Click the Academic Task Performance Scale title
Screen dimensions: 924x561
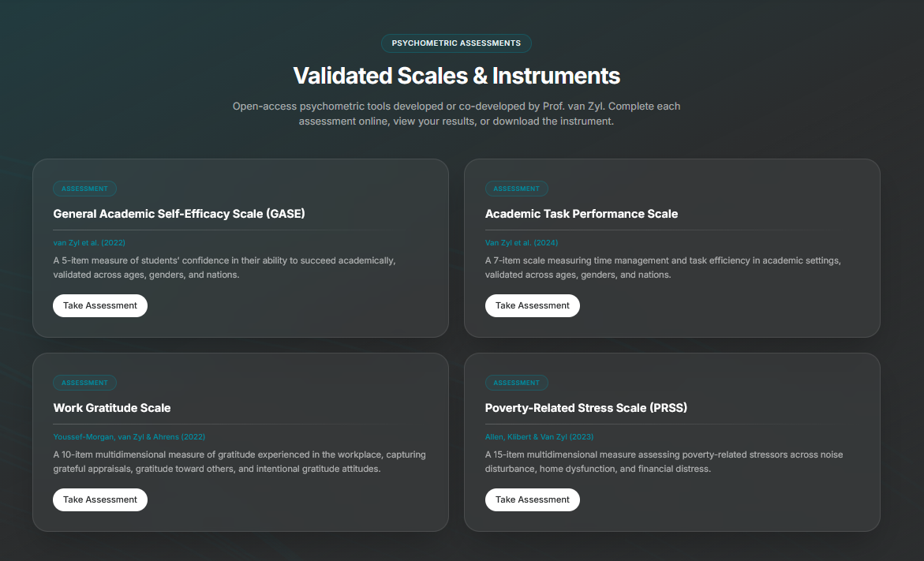pos(582,214)
